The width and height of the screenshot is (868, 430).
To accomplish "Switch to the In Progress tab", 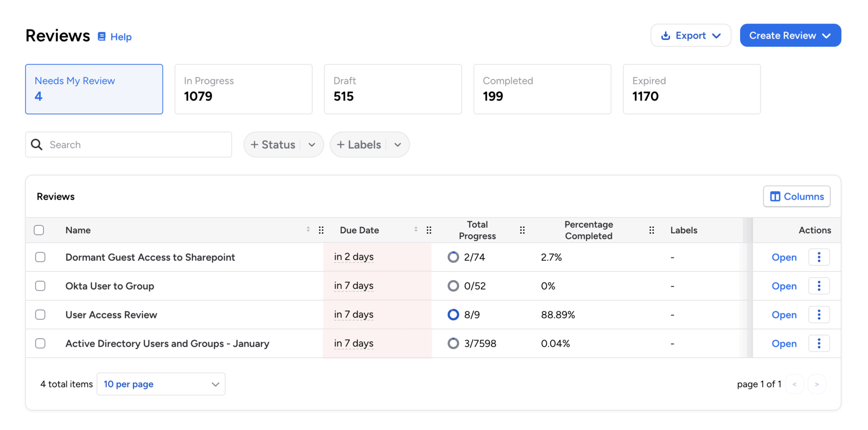I will (x=243, y=89).
